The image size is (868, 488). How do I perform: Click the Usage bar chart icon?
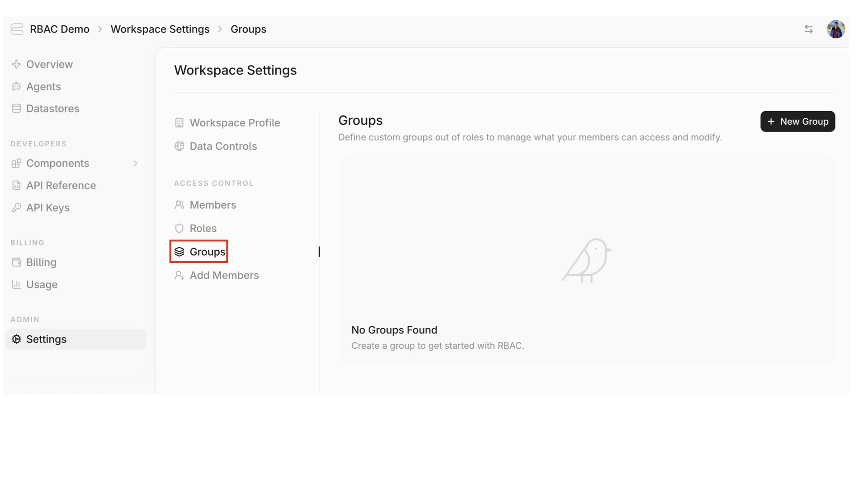16,284
